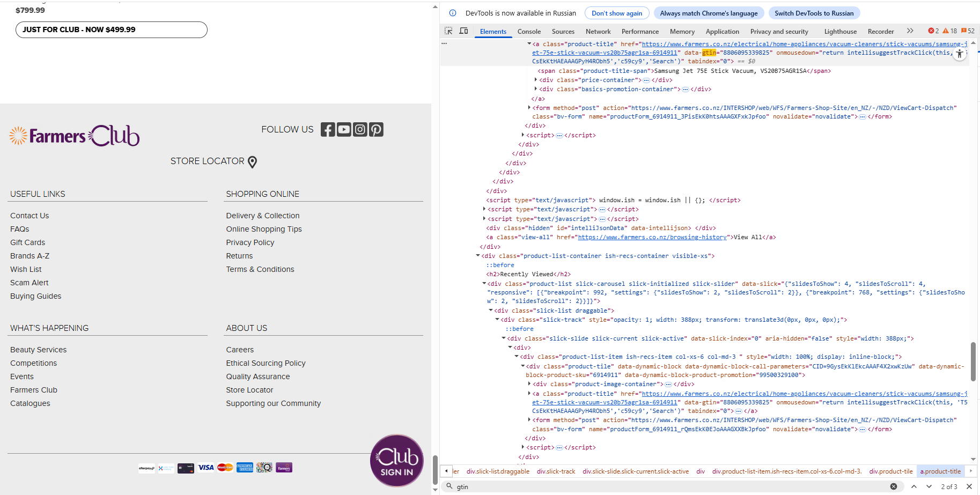
Task: Toggle the device toolbar icon in DevTools
Action: (464, 31)
